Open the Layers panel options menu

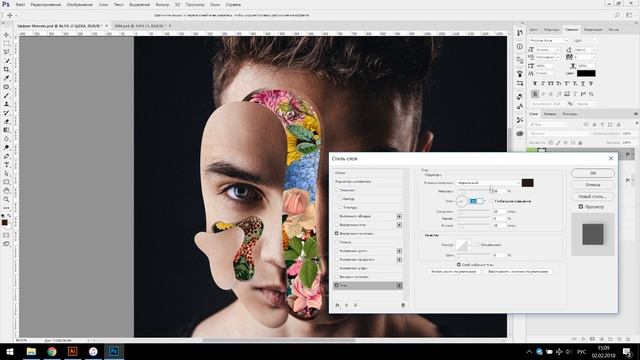(636, 114)
